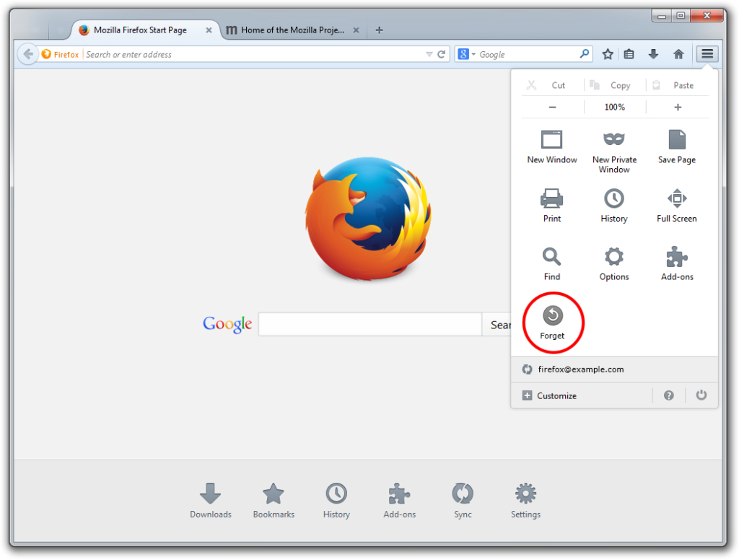Image resolution: width=739 pixels, height=560 pixels.
Task: Open Settings on the start page
Action: click(x=525, y=501)
